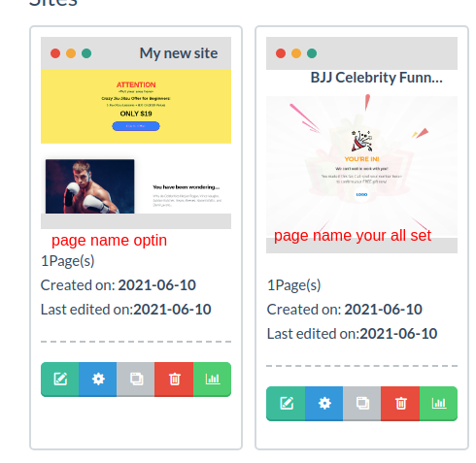Open settings gear for My new site
The image size is (476, 463).
tap(98, 379)
